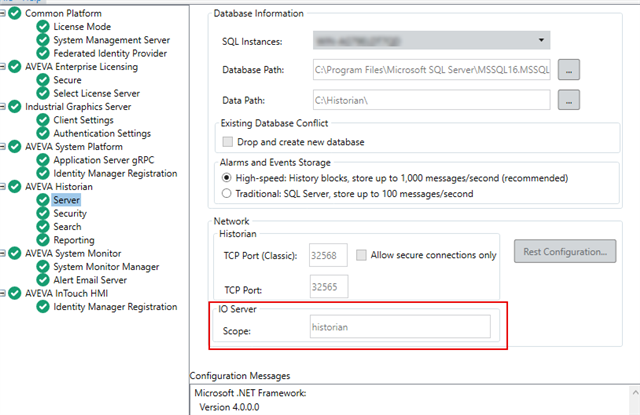640x415 pixels.
Task: Collapse the AVEVA Historian tree node
Action: (x=2, y=186)
